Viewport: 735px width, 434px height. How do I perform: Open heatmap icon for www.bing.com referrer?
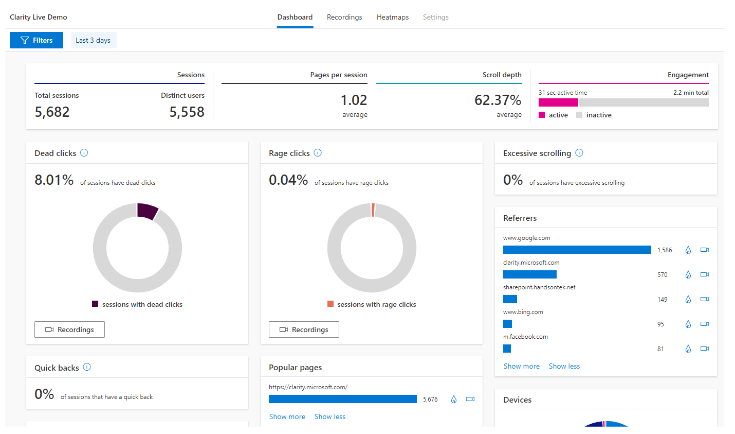point(688,324)
